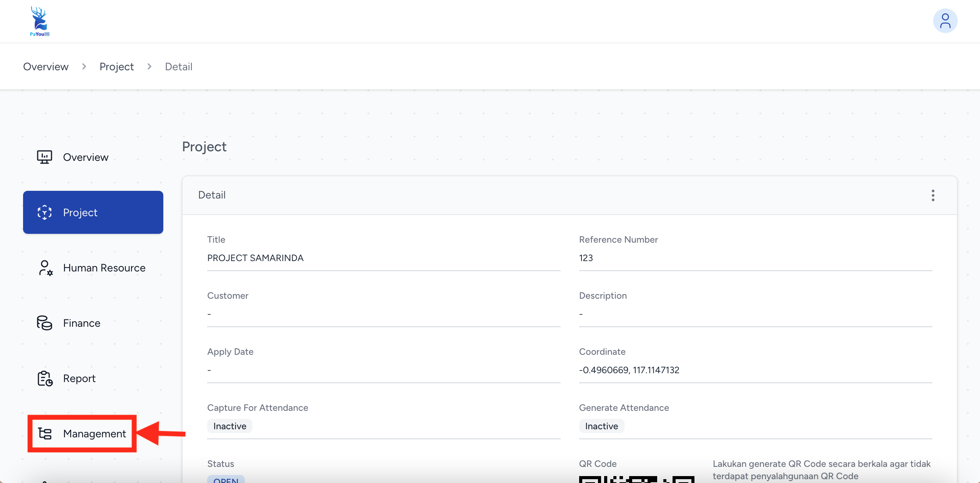This screenshot has width=980, height=483.
Task: Go to Project breadcrumb link
Action: coord(116,67)
